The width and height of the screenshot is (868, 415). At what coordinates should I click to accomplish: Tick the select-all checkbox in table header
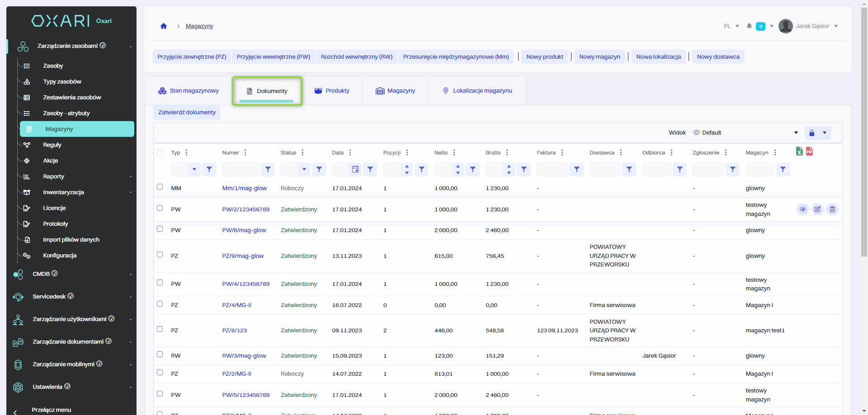(x=160, y=152)
